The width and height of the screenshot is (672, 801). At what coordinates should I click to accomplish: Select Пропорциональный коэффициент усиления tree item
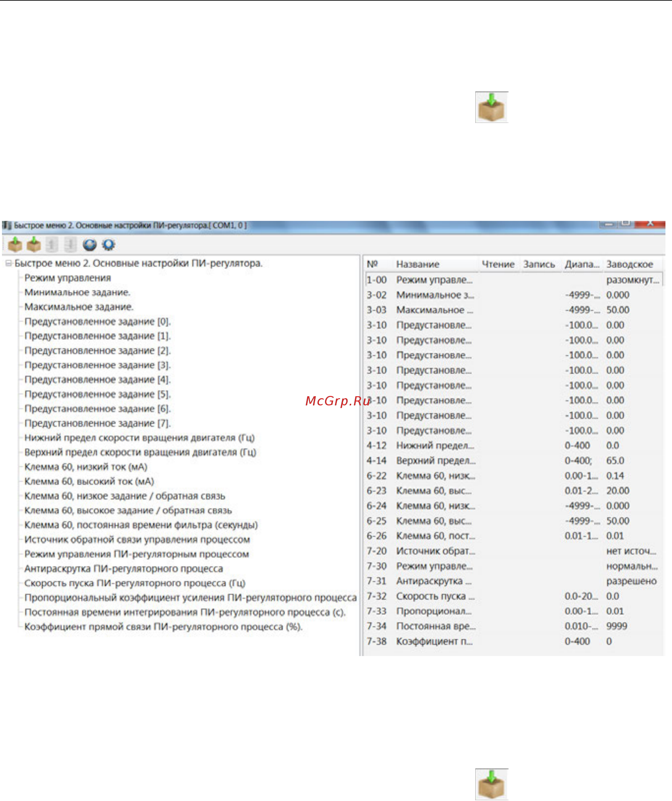coord(191,597)
